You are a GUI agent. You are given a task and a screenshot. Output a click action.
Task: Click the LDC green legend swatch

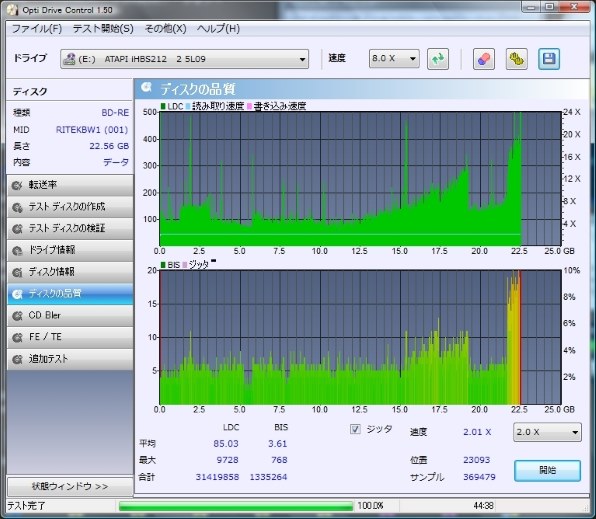[x=163, y=106]
